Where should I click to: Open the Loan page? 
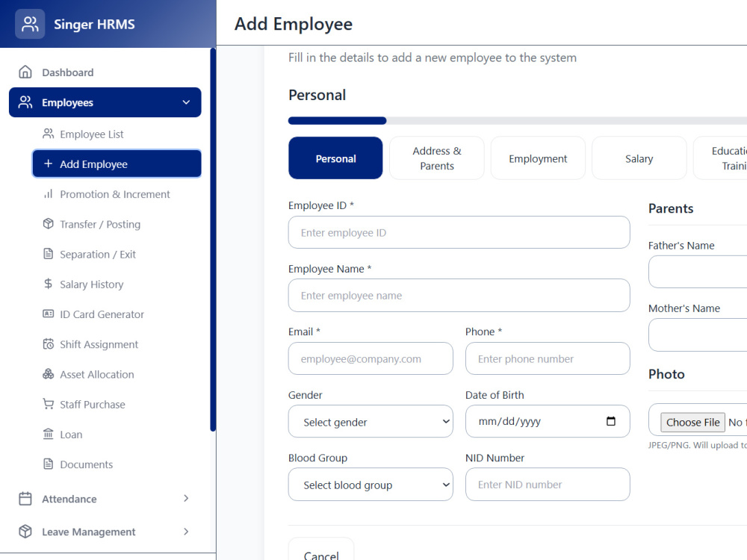117,435
